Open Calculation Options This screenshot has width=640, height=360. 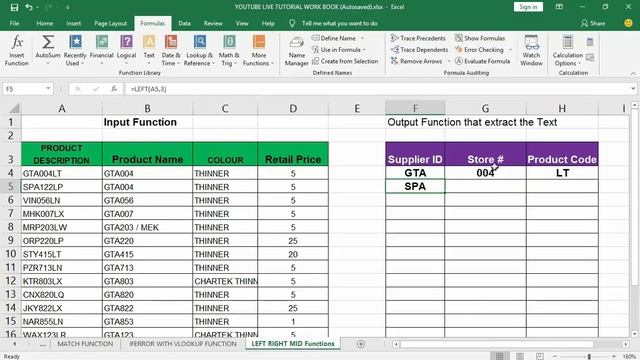pyautogui.click(x=568, y=51)
